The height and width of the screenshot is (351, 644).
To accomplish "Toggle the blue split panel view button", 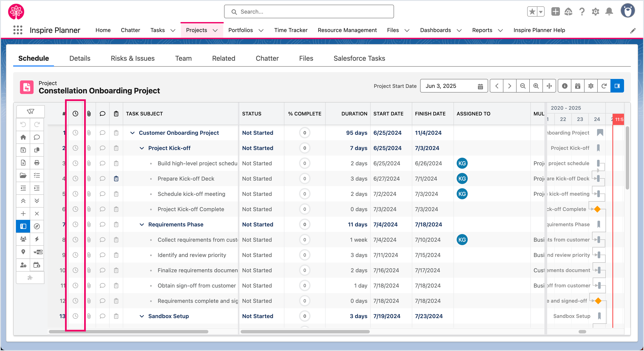I will 617,86.
